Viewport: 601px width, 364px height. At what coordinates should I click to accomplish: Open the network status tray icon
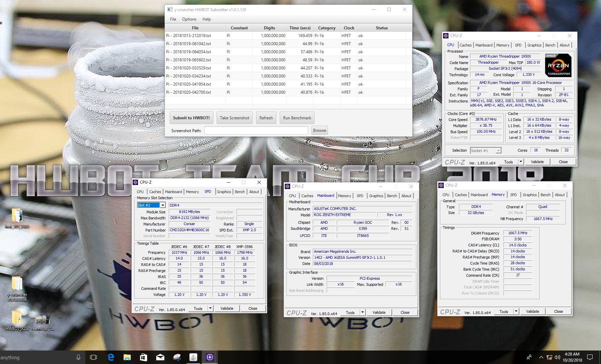click(x=549, y=357)
